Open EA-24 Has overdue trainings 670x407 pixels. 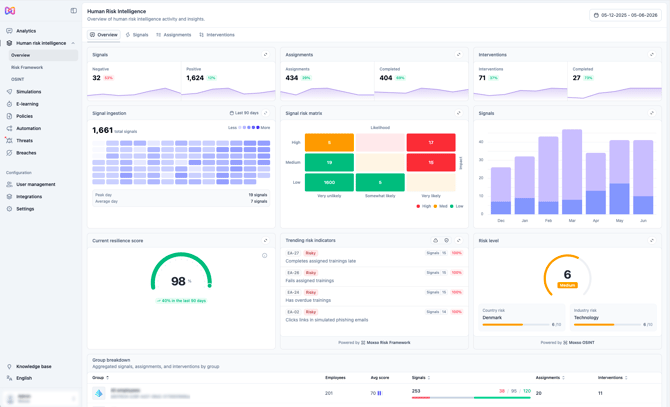[374, 296]
